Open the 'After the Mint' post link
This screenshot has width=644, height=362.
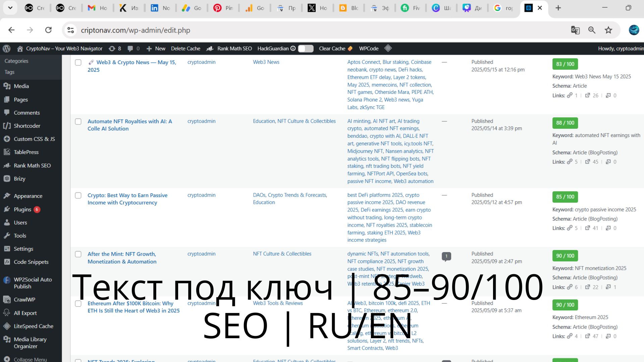122,258
